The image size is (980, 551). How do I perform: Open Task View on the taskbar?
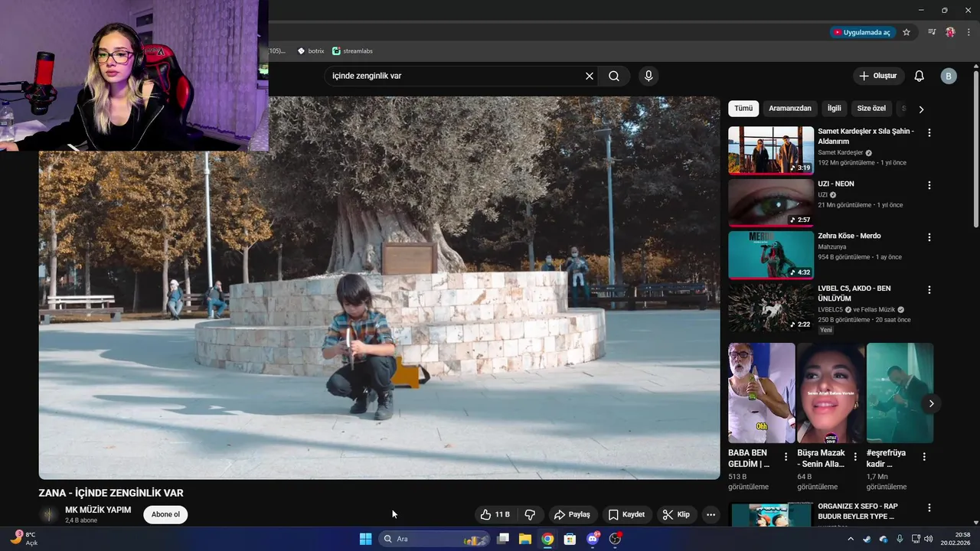click(503, 539)
